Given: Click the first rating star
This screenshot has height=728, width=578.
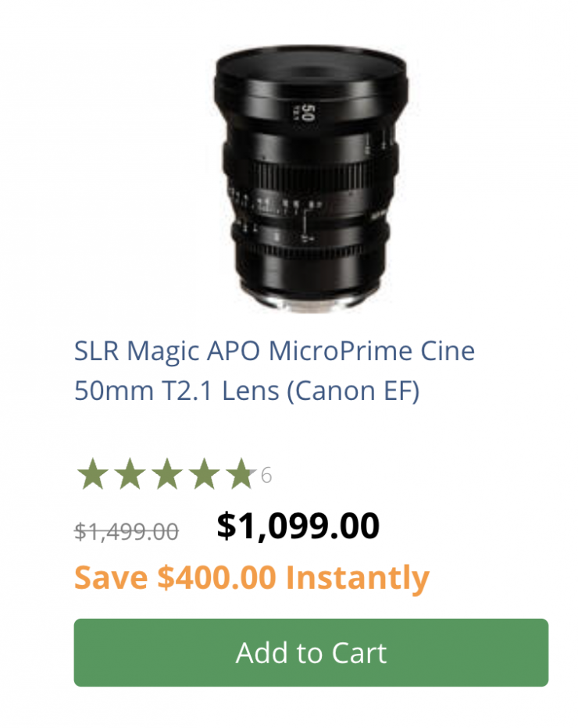Looking at the screenshot, I should tap(92, 474).
